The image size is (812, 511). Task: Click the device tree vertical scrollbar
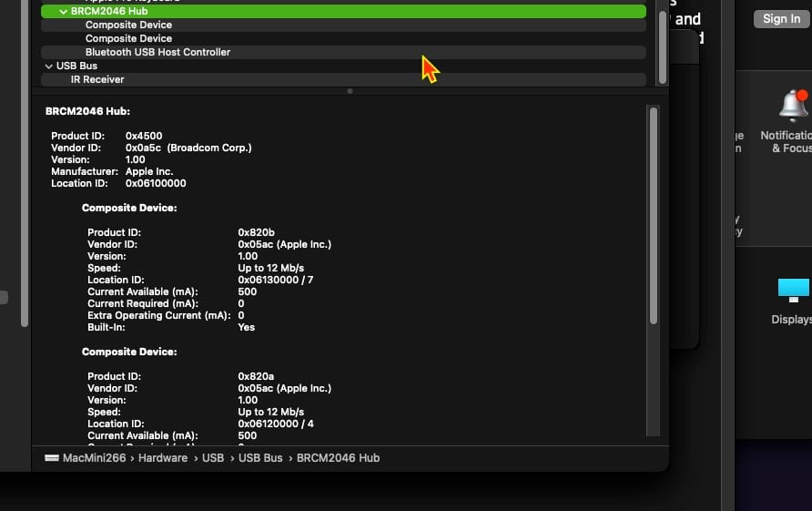(663, 47)
